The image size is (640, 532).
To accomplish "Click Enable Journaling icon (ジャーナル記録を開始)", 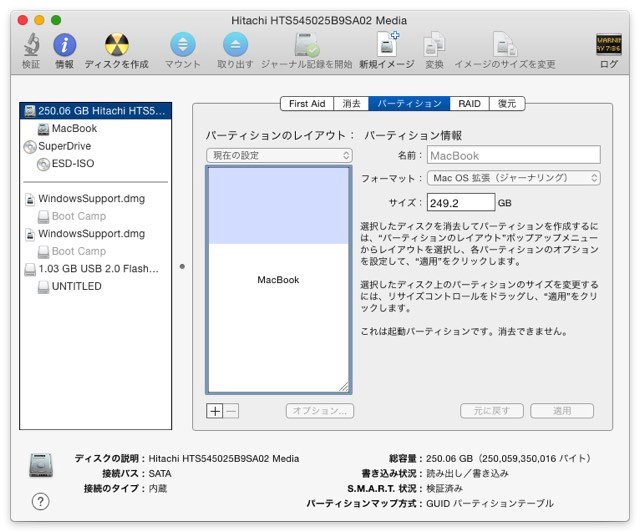I will tap(307, 44).
